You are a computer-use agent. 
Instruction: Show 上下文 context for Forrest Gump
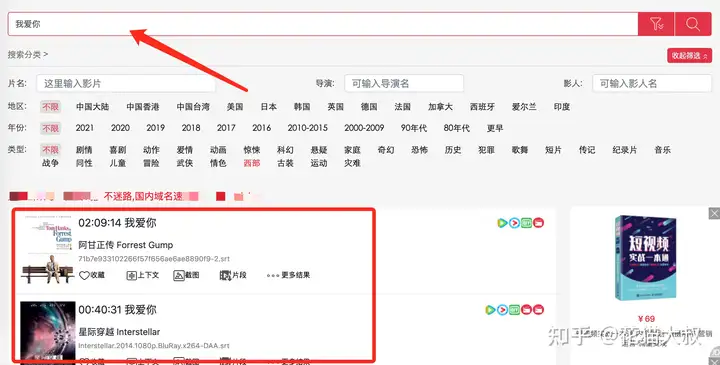(x=143, y=275)
